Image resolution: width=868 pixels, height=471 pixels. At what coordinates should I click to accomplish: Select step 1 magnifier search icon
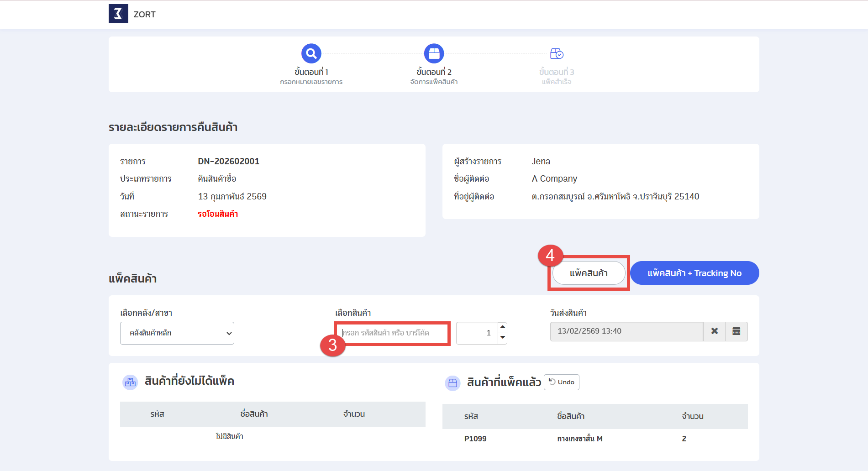[x=311, y=53]
